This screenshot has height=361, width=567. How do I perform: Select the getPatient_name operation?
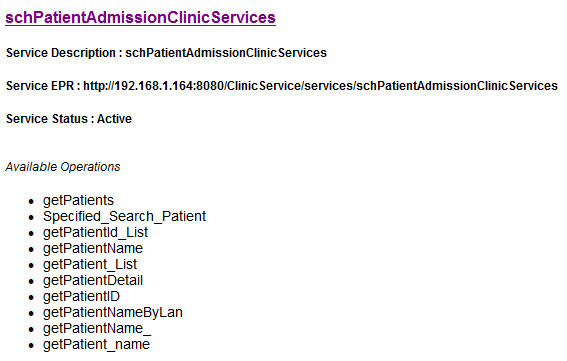97,344
